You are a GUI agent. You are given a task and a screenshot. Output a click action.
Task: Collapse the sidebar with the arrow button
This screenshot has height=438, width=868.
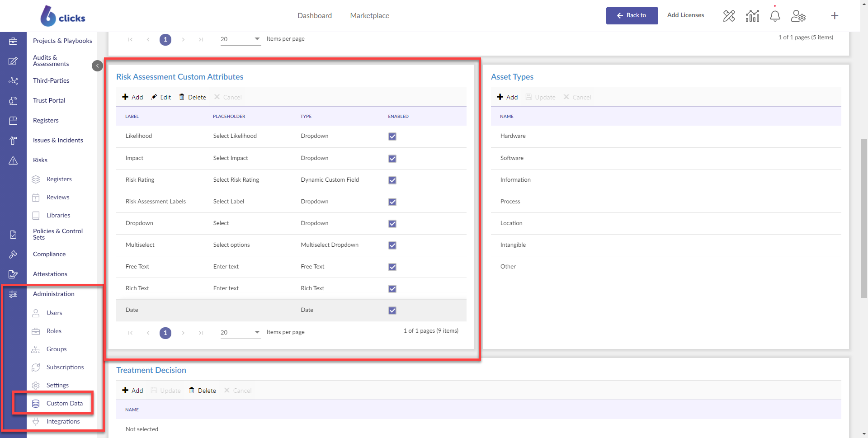[x=97, y=66]
